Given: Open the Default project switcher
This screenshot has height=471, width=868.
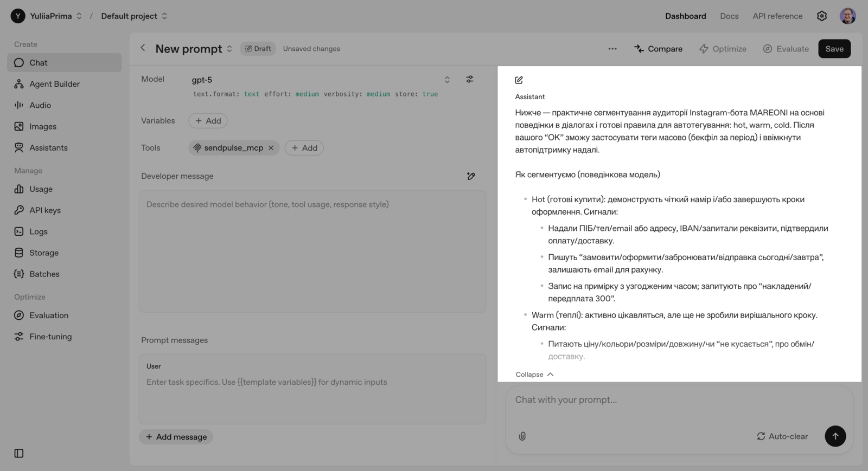Looking at the screenshot, I should (x=134, y=16).
